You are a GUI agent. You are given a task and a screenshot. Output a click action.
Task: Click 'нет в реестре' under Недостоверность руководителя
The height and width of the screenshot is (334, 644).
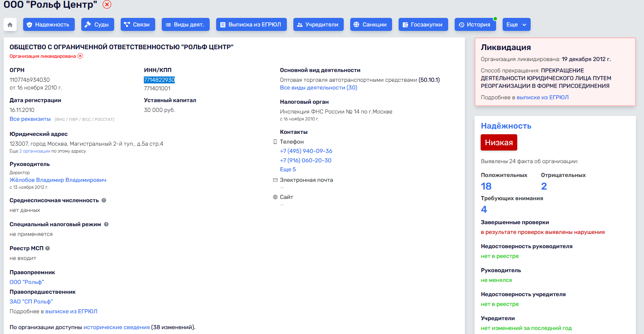[500, 256]
